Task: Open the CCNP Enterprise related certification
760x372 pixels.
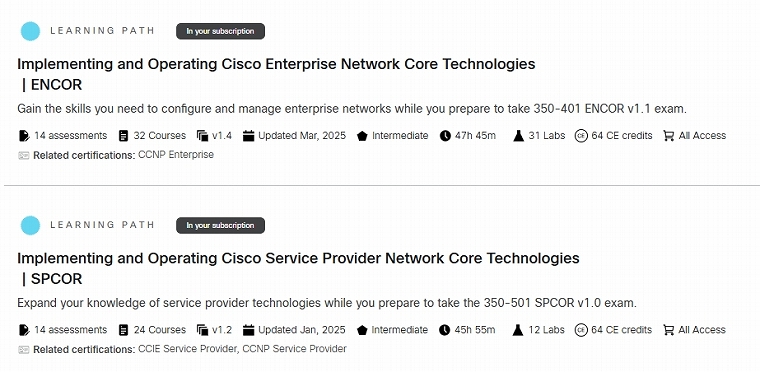Action: [176, 155]
